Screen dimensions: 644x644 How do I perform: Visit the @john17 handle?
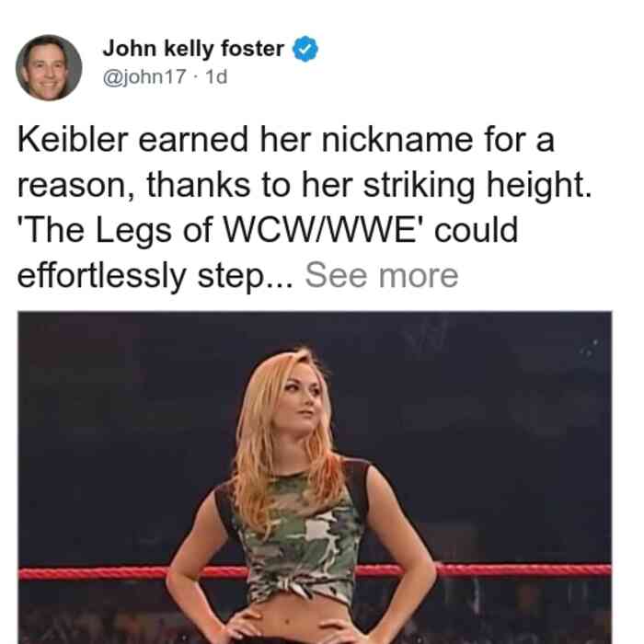point(144,76)
